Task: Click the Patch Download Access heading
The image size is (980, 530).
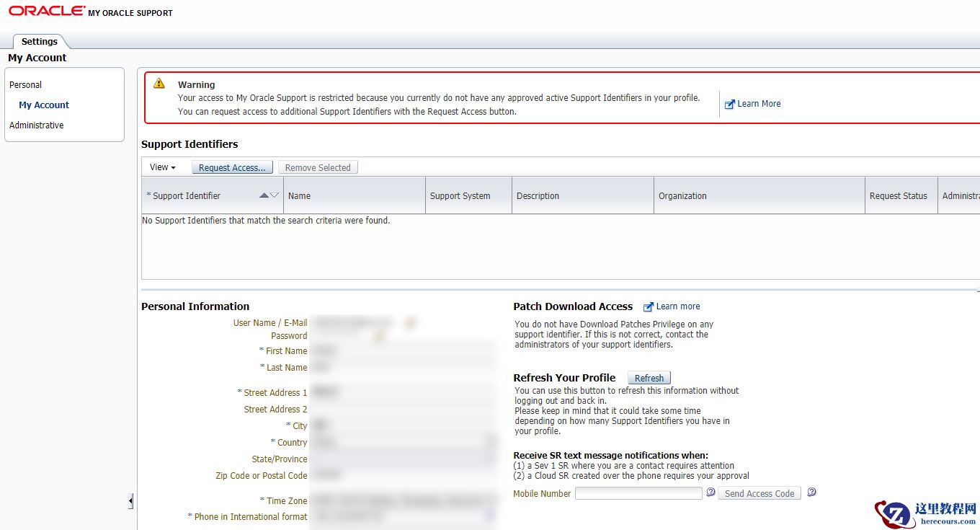Action: coord(573,306)
